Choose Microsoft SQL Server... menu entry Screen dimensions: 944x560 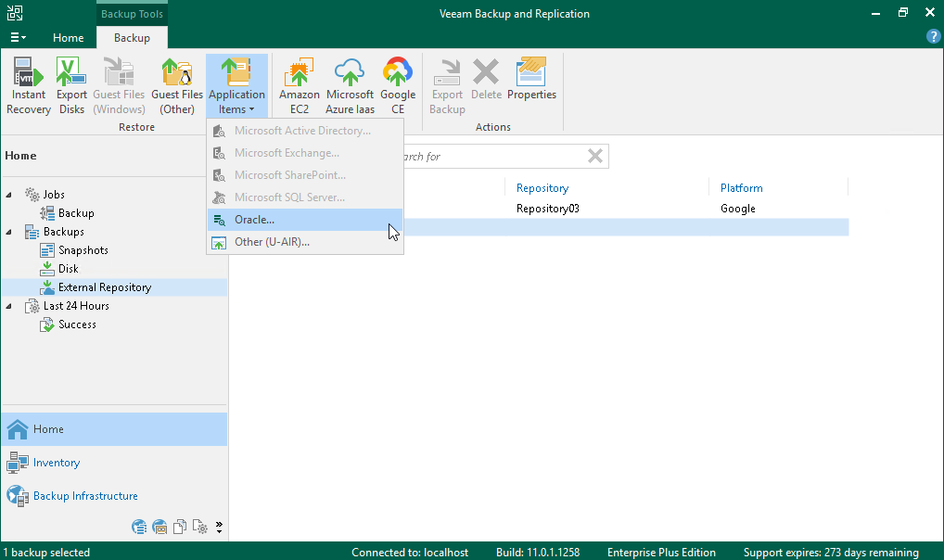click(305, 197)
